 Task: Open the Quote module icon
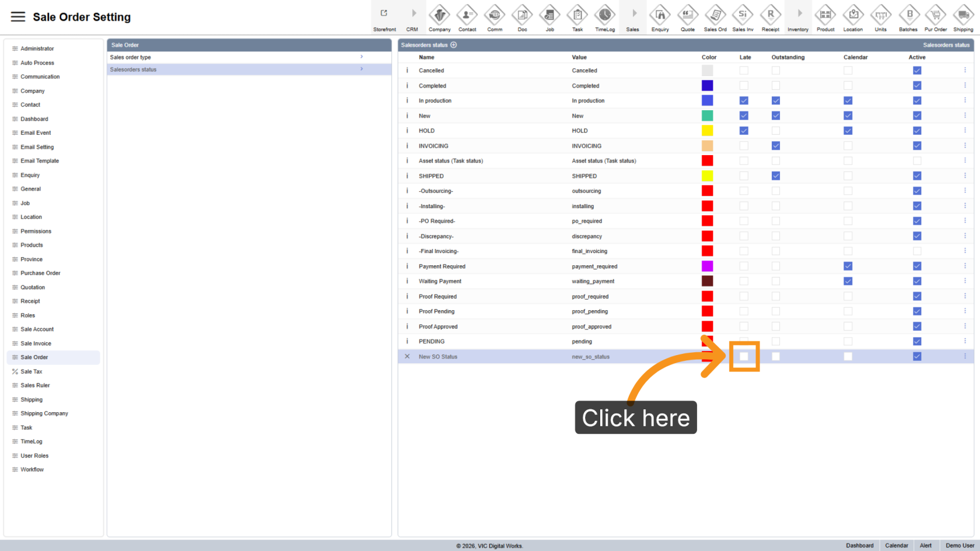pyautogui.click(x=688, y=15)
